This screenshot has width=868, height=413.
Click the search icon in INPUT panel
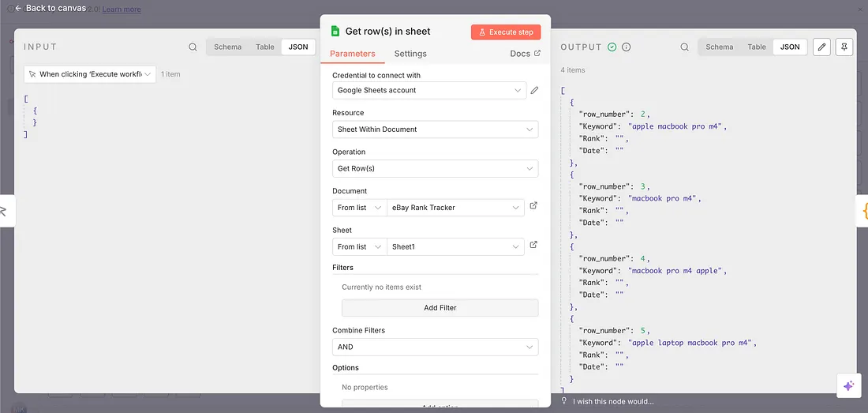(193, 47)
